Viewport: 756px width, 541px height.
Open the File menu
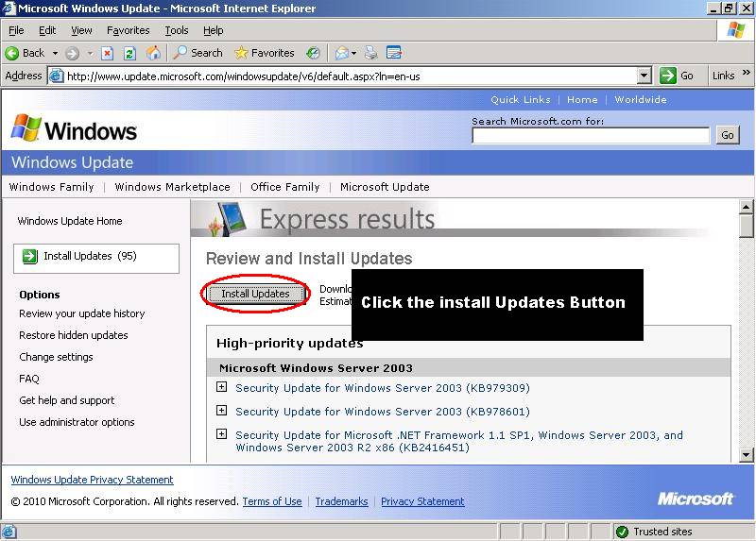tap(16, 30)
